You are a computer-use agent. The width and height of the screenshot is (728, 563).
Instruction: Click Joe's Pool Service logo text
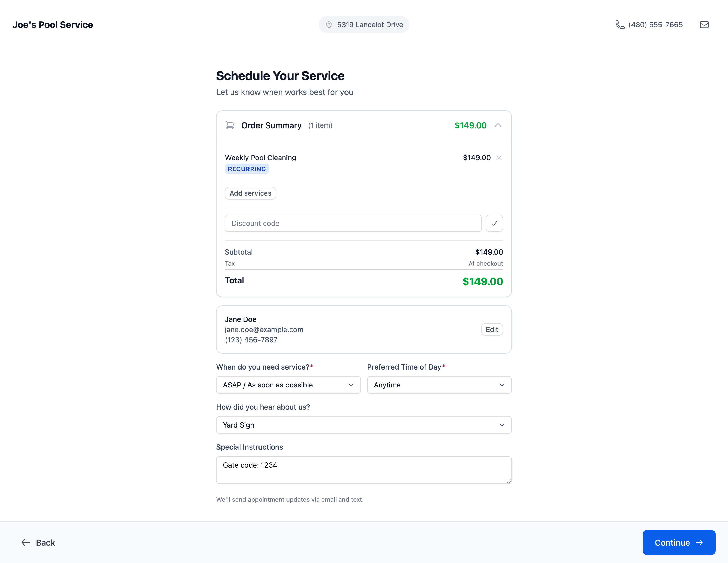pos(53,24)
